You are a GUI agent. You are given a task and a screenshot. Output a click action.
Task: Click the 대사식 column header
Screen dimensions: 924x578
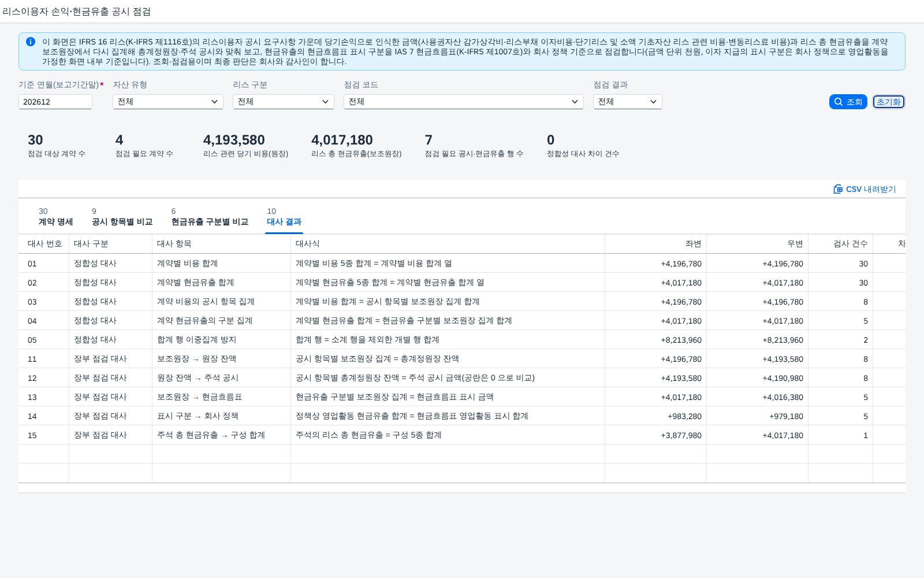click(448, 244)
